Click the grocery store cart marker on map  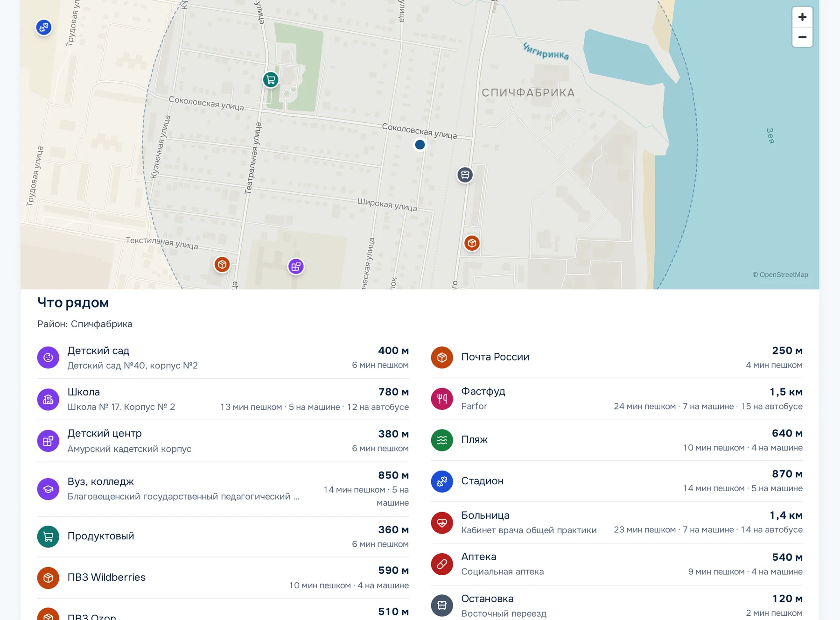pyautogui.click(x=271, y=79)
